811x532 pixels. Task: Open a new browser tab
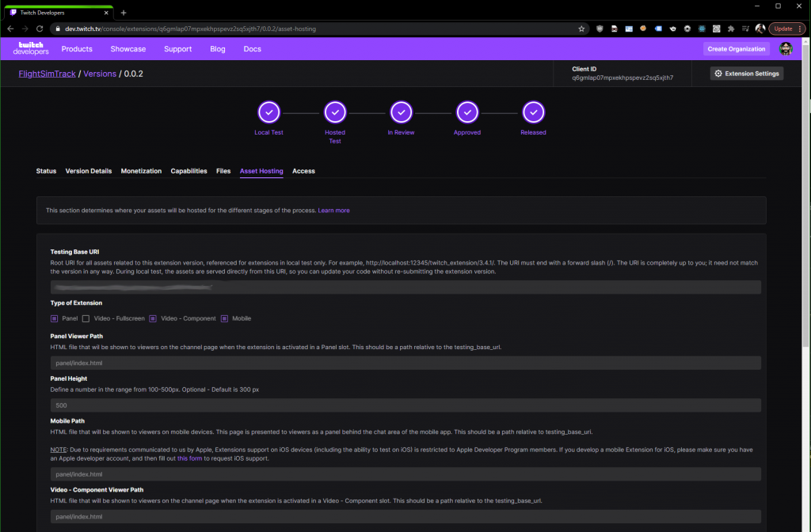123,13
